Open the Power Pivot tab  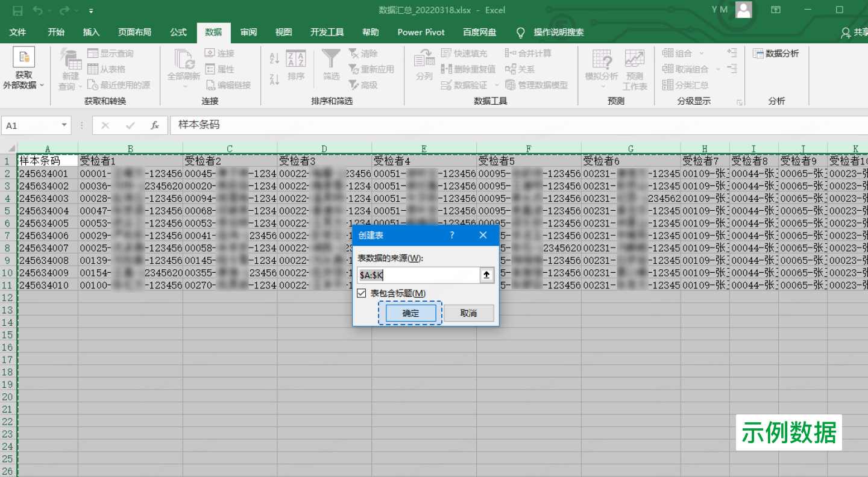click(421, 33)
